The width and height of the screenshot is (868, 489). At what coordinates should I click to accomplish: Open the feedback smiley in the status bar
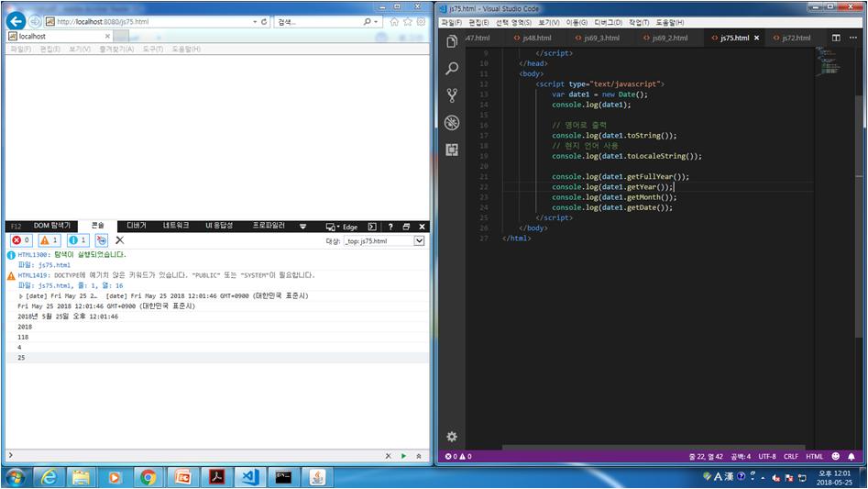836,456
